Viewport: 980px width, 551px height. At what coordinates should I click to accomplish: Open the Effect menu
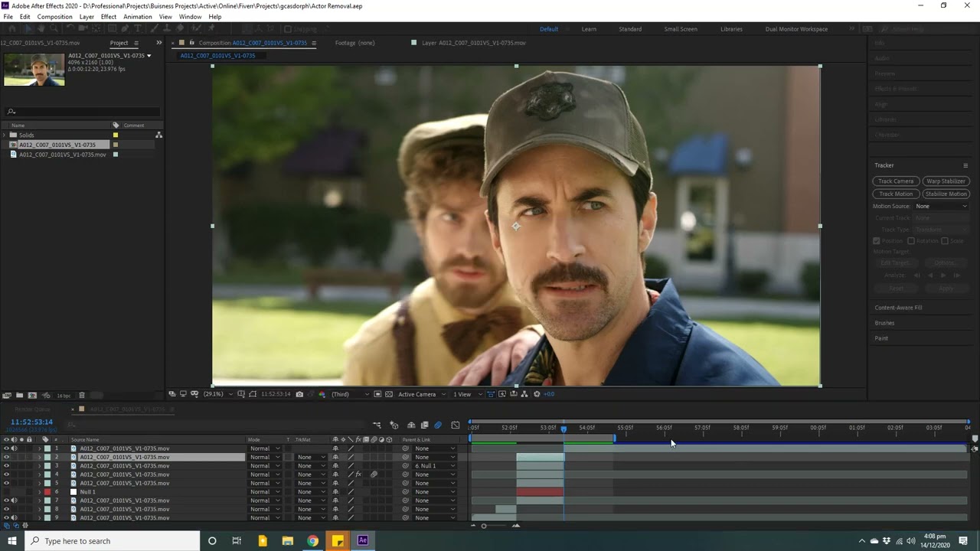109,17
